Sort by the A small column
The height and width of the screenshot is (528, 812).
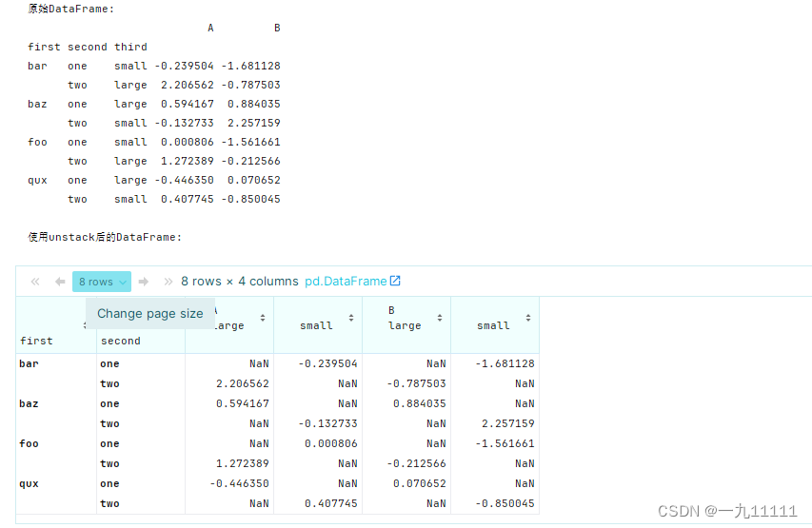point(351,318)
